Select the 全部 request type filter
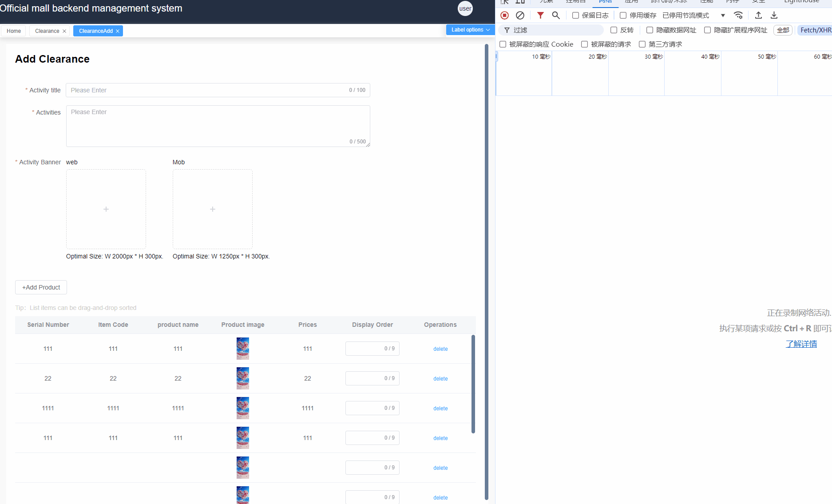The image size is (832, 504). point(783,30)
